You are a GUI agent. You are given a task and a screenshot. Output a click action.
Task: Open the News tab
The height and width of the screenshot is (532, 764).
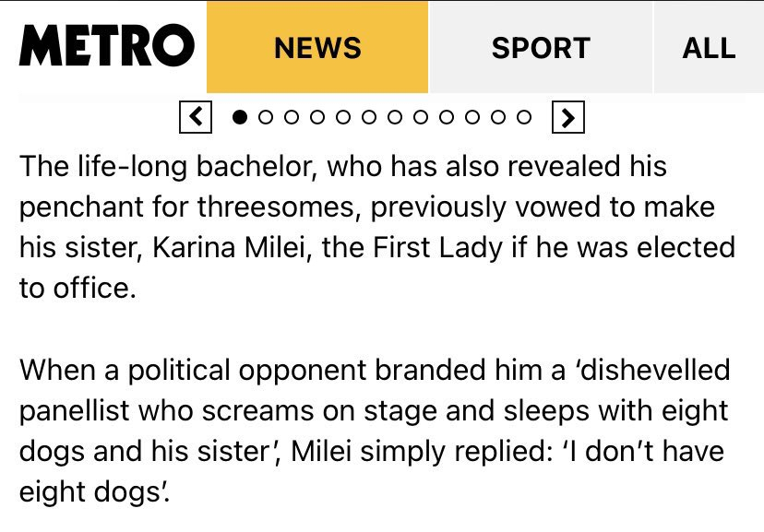point(317,47)
